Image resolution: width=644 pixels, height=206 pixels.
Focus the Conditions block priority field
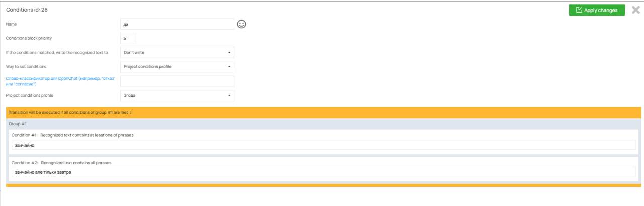(127, 38)
